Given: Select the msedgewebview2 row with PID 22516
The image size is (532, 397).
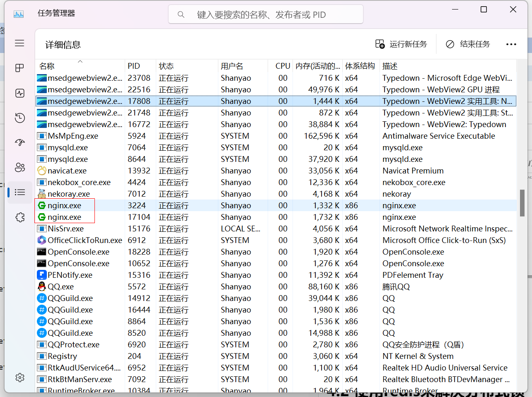Looking at the screenshot, I should 276,89.
